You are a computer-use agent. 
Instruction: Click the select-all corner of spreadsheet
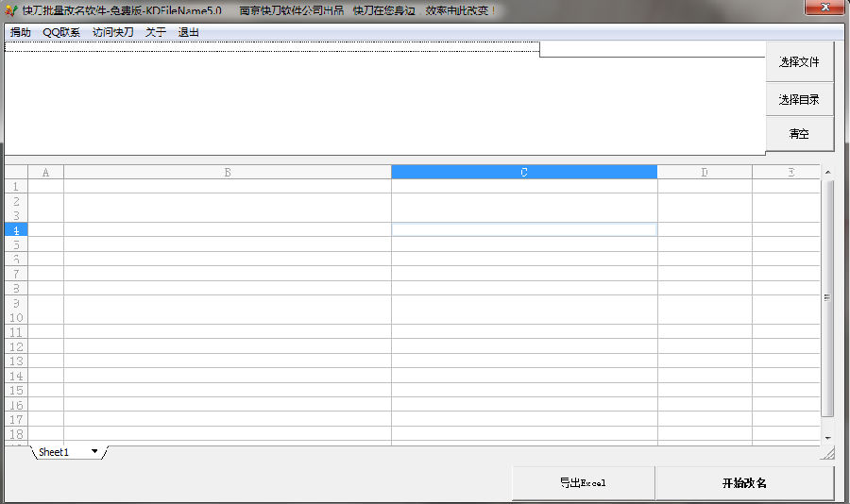(x=16, y=173)
